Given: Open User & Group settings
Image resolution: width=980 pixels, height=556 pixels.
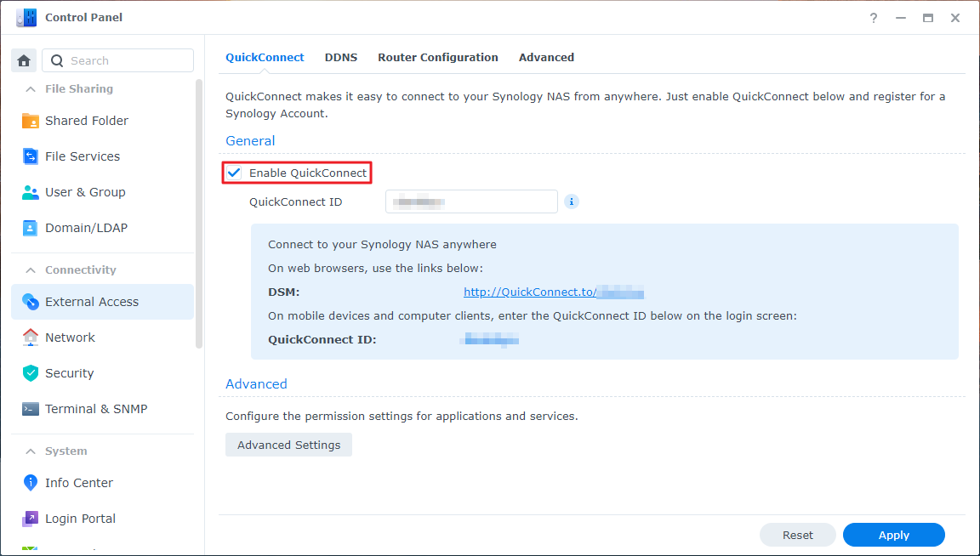Looking at the screenshot, I should point(83,191).
